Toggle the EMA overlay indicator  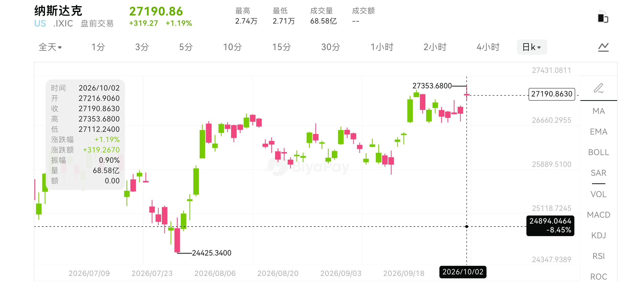[599, 132]
